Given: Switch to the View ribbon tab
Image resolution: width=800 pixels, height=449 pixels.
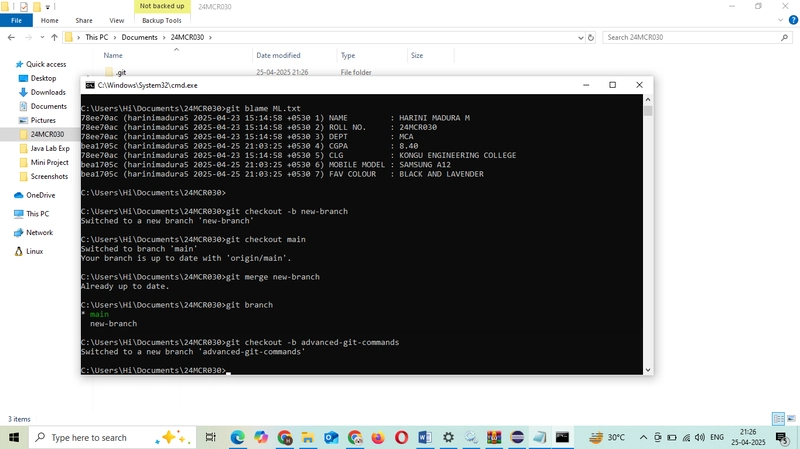Looking at the screenshot, I should click(x=116, y=20).
